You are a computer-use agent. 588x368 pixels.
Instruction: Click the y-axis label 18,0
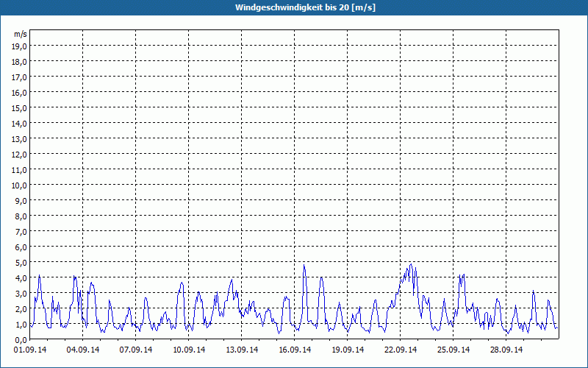click(x=20, y=62)
